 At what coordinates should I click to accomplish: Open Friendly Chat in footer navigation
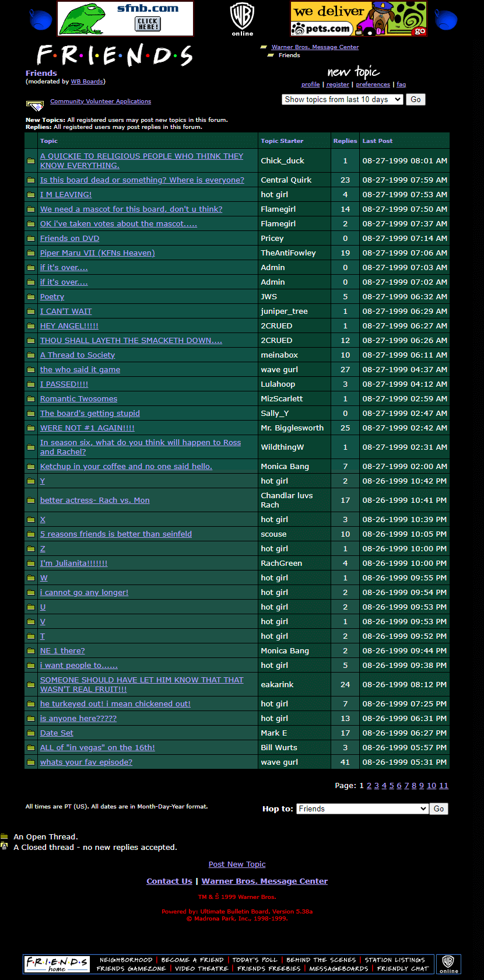click(403, 968)
